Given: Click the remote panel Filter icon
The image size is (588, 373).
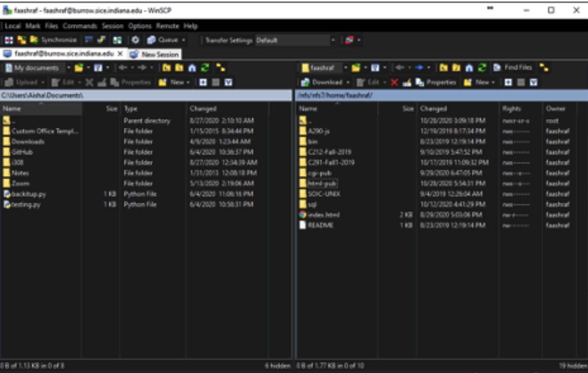Looking at the screenshot, I should [375, 68].
